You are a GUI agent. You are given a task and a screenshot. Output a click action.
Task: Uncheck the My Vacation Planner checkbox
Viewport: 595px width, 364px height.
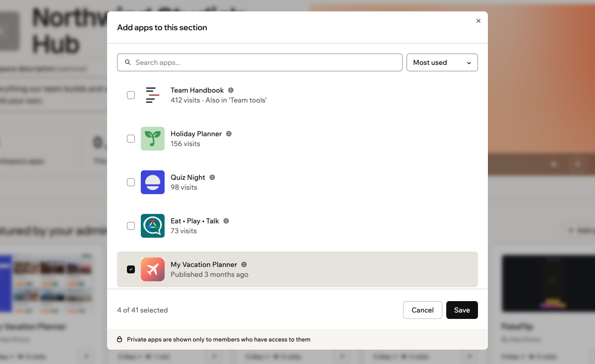coord(131,269)
